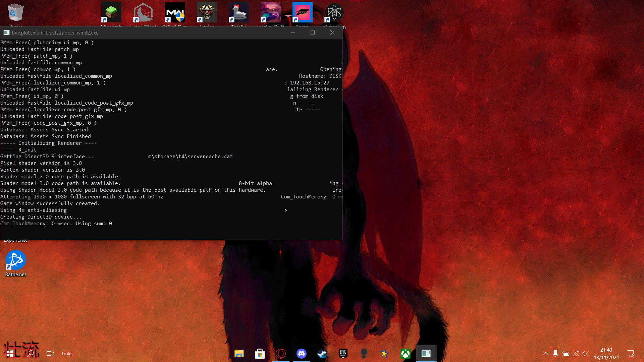
Task: Select the 'Game window successfully created.' line
Action: point(50,203)
